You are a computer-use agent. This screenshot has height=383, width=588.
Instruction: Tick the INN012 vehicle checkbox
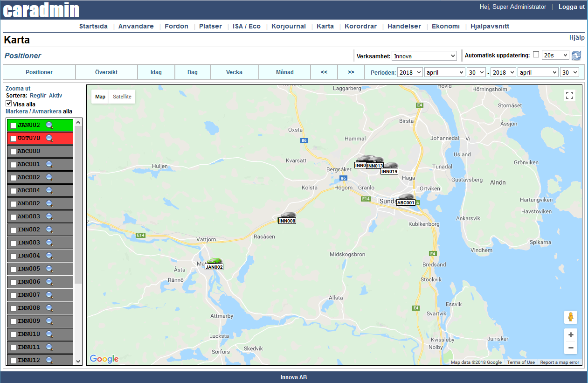(x=13, y=361)
